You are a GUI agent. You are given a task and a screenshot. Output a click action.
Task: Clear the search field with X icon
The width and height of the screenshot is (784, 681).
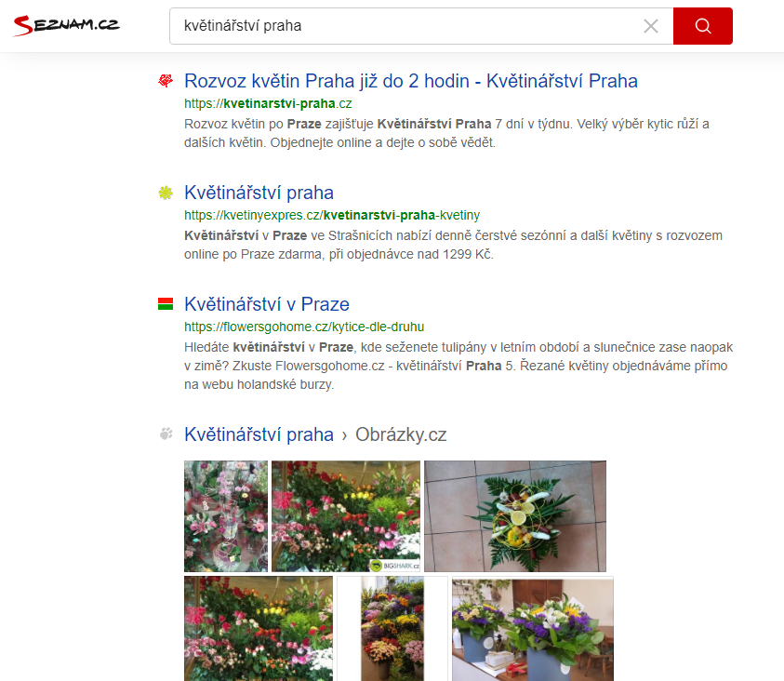[650, 26]
